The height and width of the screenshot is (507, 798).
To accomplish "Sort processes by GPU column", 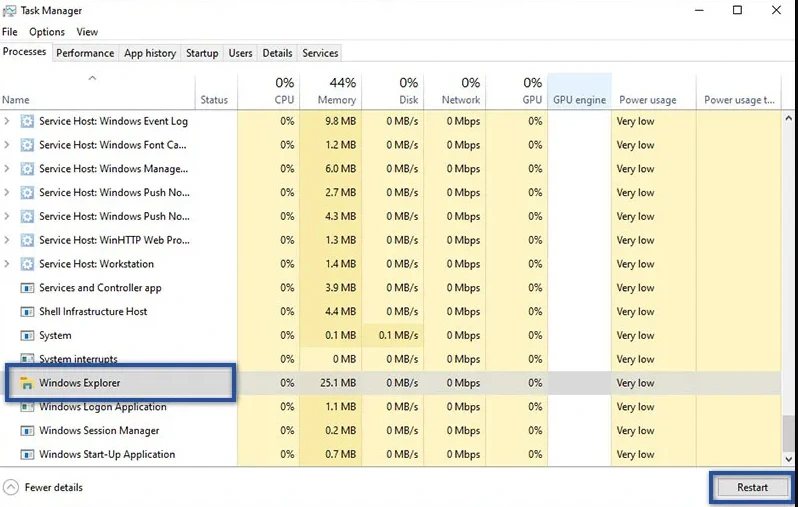I will (x=517, y=92).
